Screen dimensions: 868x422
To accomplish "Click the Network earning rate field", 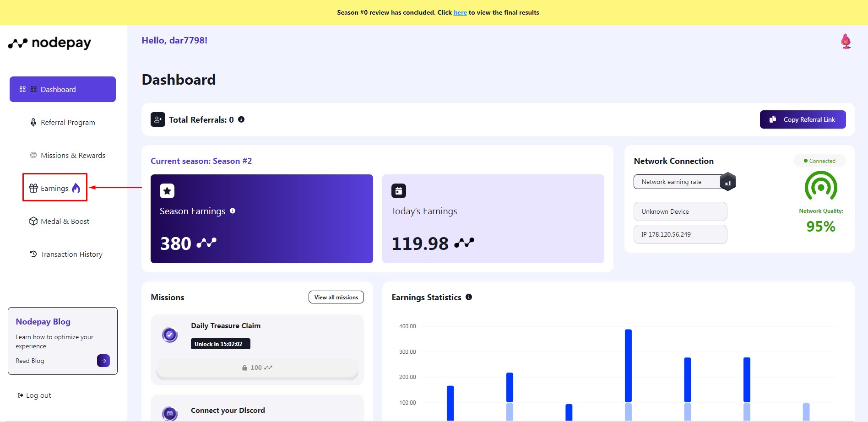I will tap(678, 182).
